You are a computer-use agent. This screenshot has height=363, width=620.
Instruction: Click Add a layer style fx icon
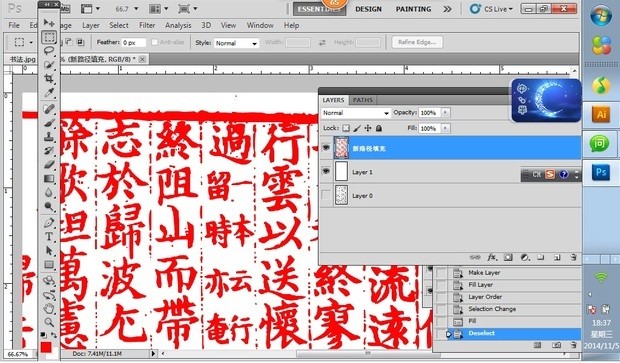click(x=491, y=257)
